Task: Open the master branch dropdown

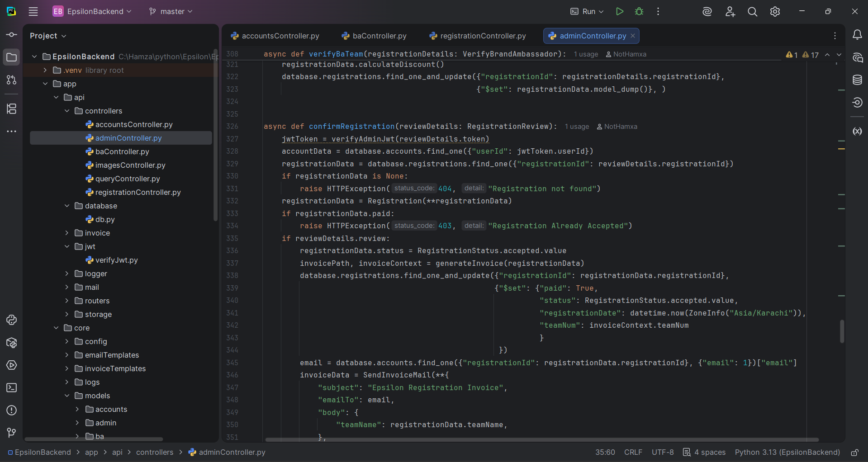Action: [x=171, y=11]
